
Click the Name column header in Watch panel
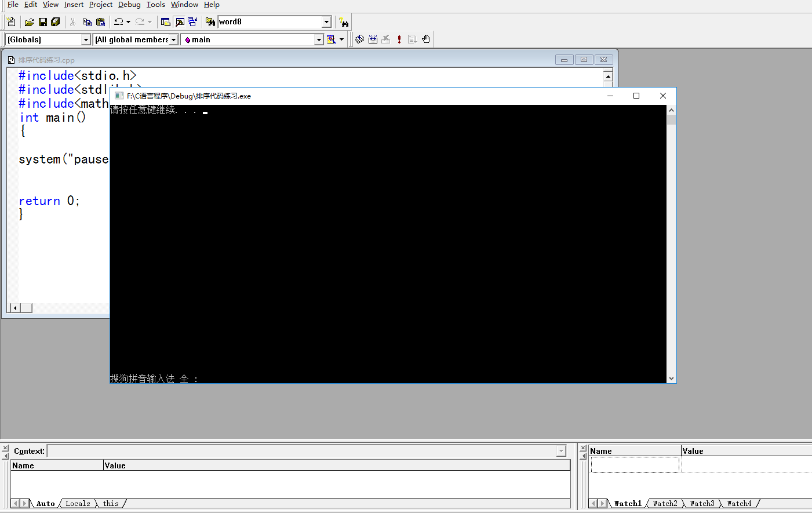pyautogui.click(x=635, y=451)
